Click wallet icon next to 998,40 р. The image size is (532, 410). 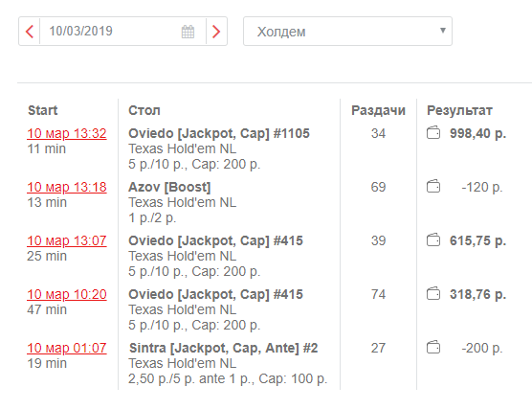click(x=433, y=133)
